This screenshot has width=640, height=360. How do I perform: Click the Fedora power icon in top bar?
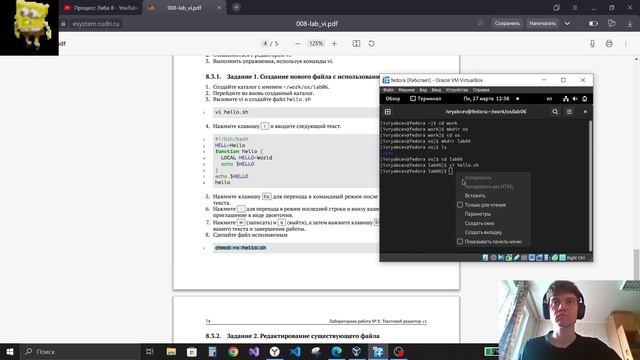tap(584, 99)
